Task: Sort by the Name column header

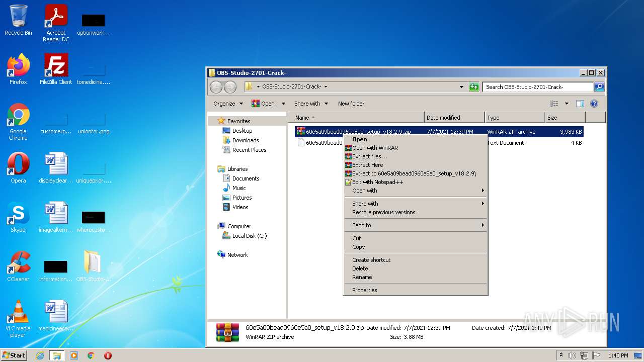Action: click(356, 118)
